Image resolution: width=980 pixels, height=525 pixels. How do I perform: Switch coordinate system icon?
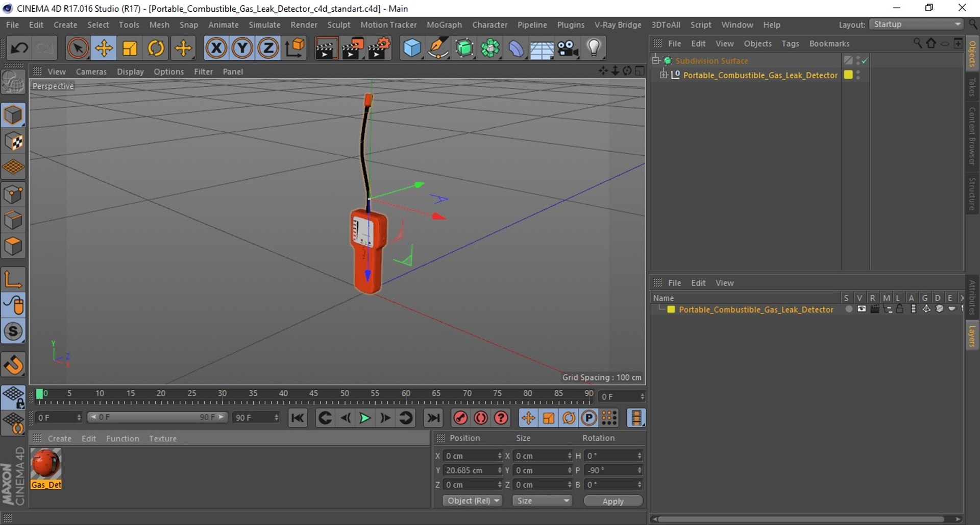click(295, 48)
